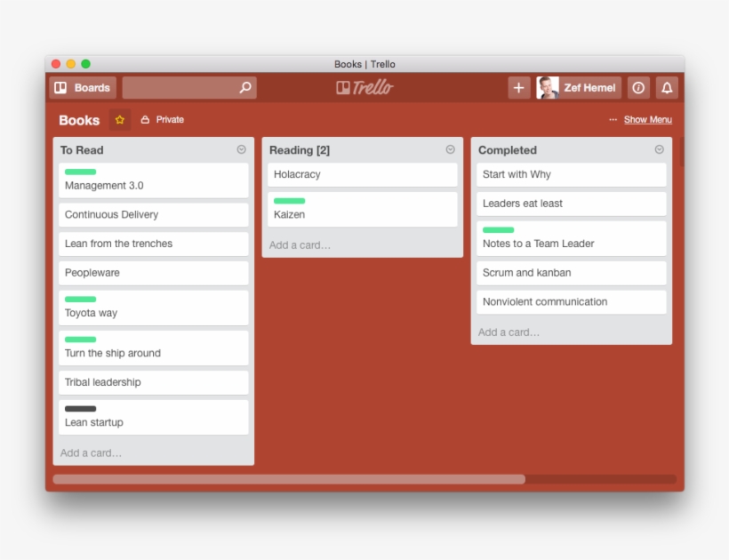729x560 pixels.
Task: Open the information icon
Action: point(638,88)
